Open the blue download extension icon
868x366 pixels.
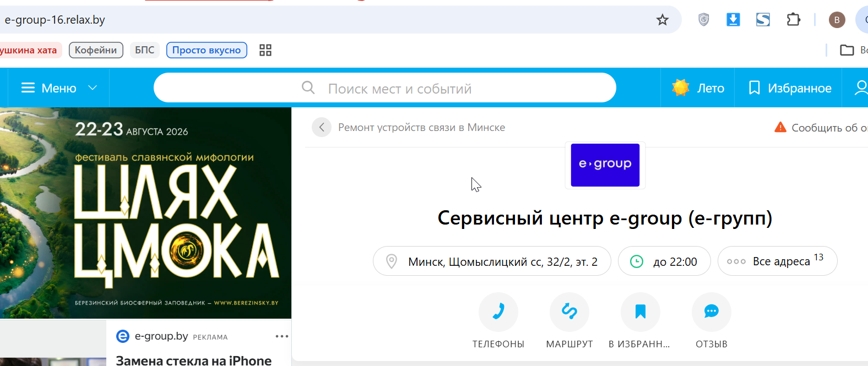tap(733, 20)
